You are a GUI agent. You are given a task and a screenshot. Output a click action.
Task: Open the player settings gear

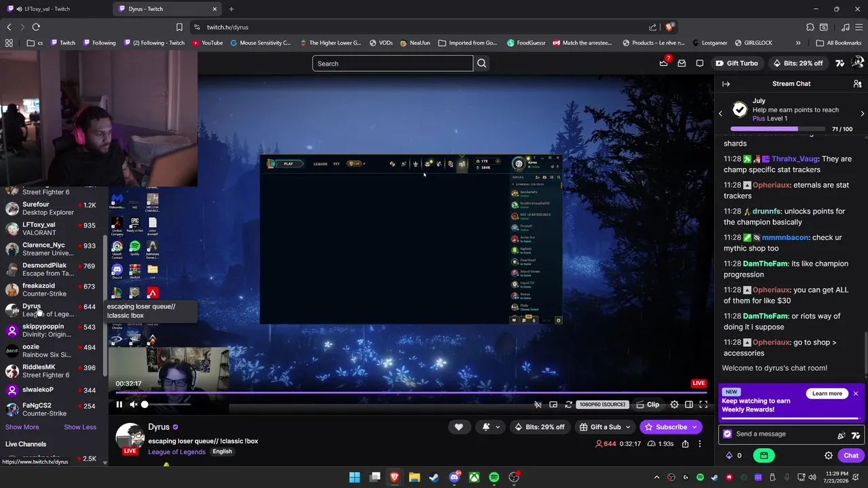click(674, 405)
